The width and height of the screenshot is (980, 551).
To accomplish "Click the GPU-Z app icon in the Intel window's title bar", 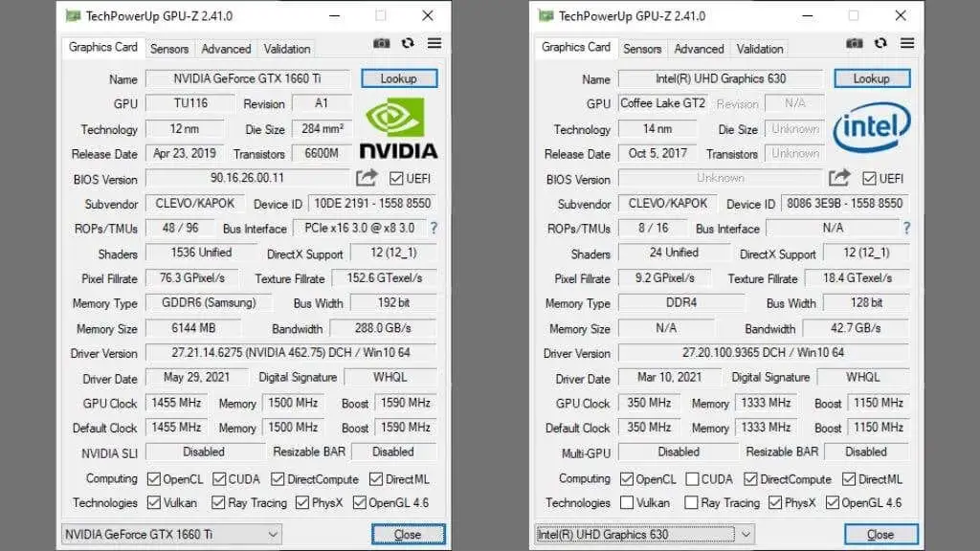I will (546, 15).
